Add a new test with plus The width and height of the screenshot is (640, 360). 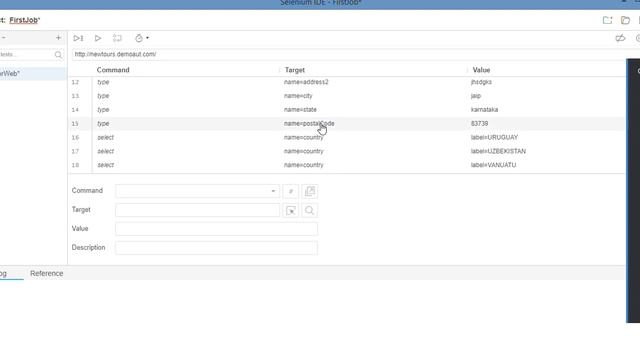click(x=58, y=38)
